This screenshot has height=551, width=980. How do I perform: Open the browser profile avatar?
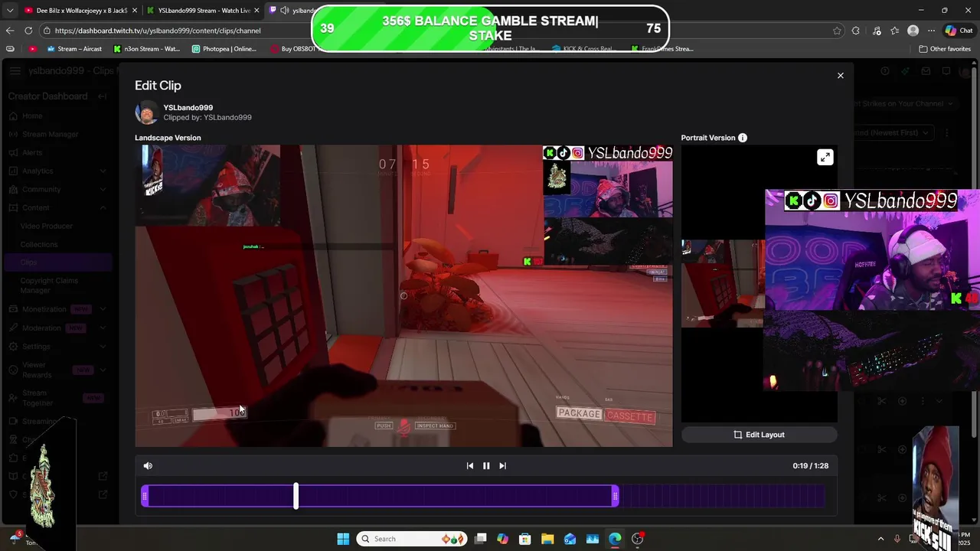tap(913, 31)
